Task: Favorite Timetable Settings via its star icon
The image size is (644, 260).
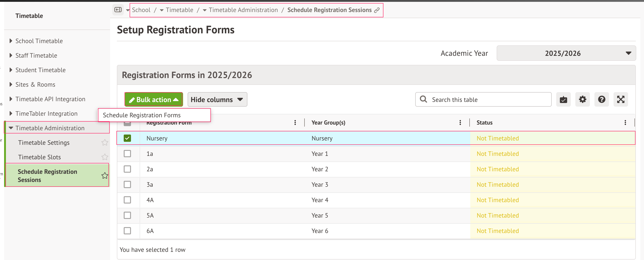Action: point(105,142)
